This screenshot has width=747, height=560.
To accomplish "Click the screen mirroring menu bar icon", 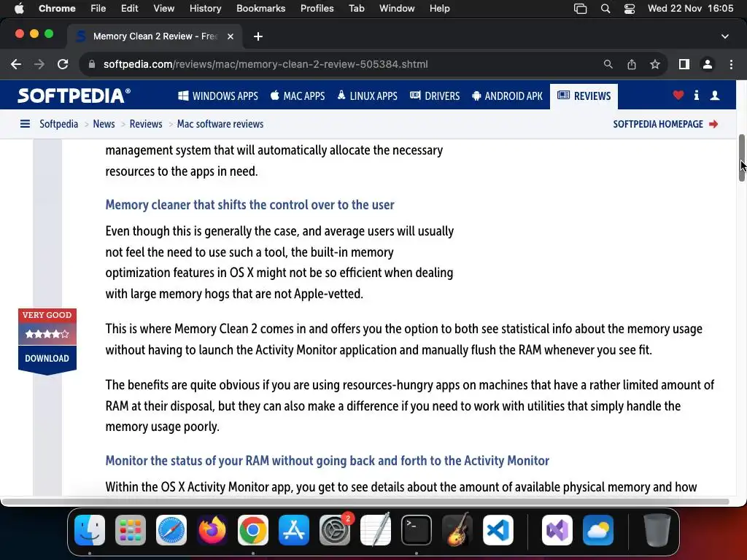I will click(580, 9).
